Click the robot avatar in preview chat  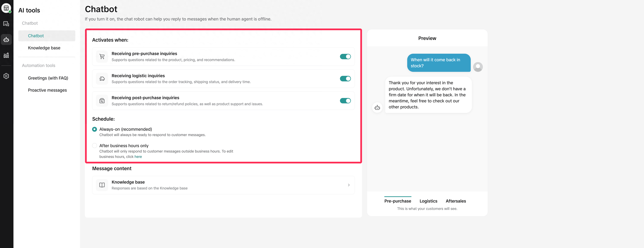coord(377,108)
